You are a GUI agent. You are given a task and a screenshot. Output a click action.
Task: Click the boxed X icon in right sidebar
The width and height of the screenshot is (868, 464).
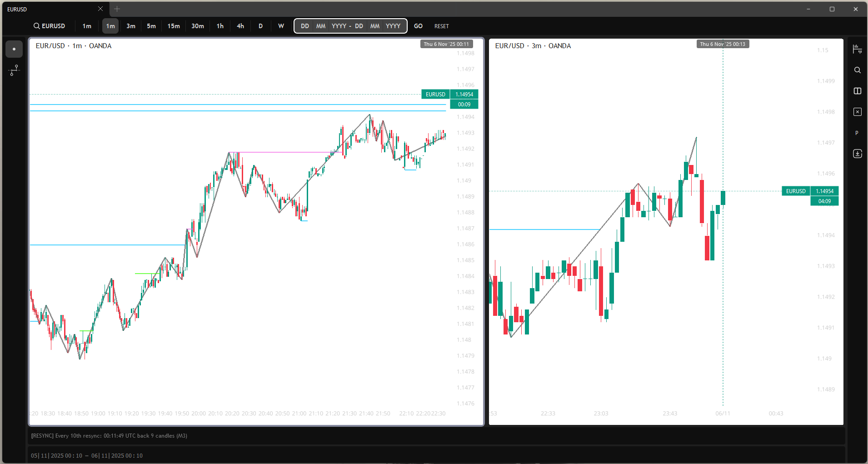[857, 112]
